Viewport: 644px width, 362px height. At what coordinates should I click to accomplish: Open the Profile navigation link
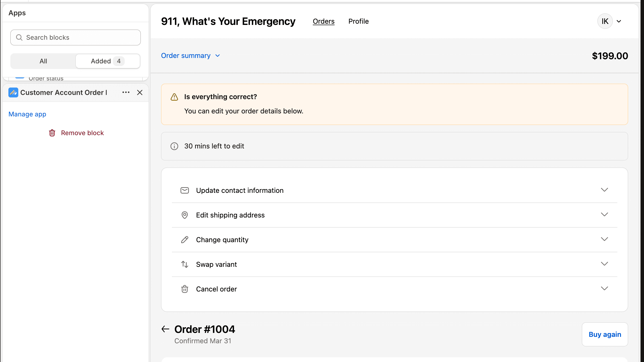click(x=358, y=21)
